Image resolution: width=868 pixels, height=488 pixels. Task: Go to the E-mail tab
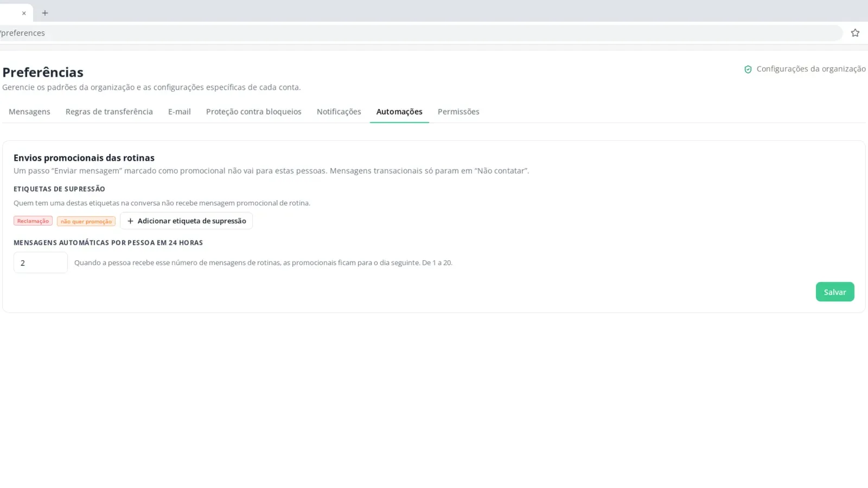click(180, 112)
